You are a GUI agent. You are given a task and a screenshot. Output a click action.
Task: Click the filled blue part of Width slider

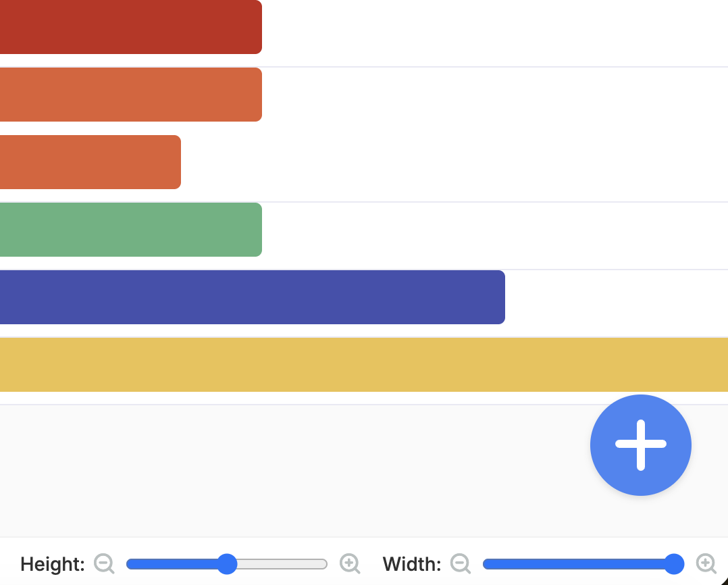(x=574, y=564)
